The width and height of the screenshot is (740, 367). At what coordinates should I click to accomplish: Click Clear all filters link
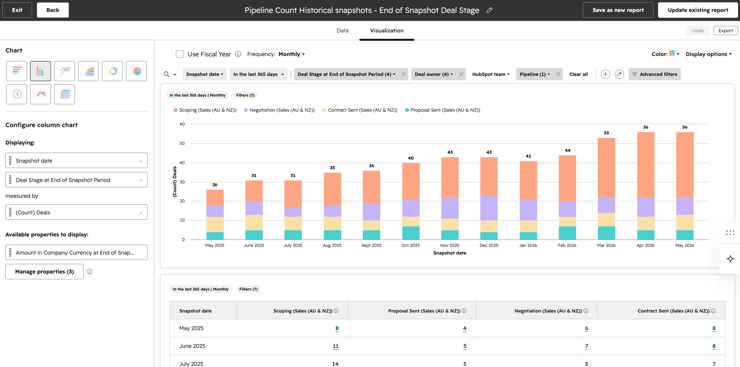(x=578, y=74)
